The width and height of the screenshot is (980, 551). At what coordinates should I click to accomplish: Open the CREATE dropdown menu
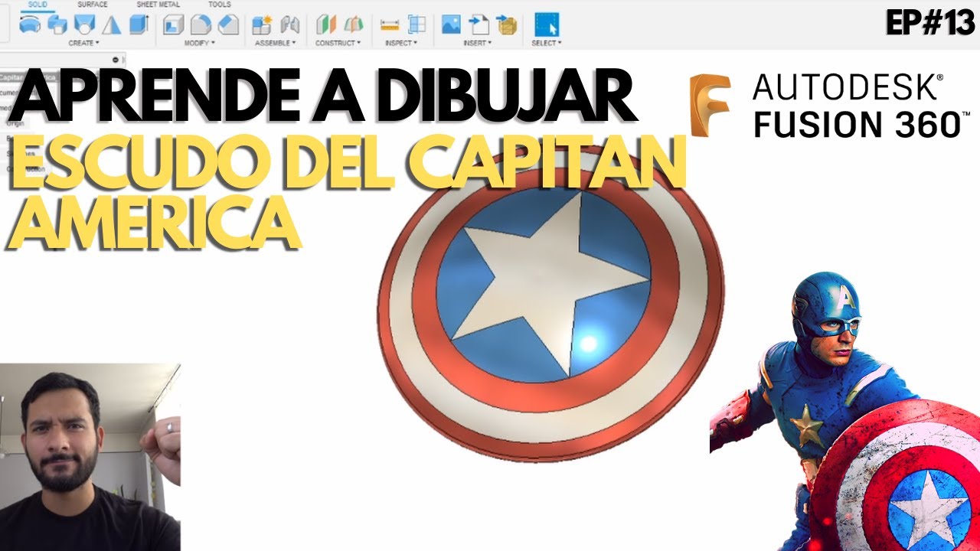(83, 43)
